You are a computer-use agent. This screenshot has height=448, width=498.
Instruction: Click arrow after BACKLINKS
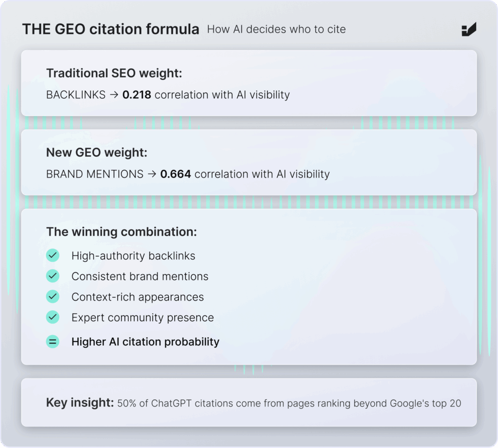114,95
